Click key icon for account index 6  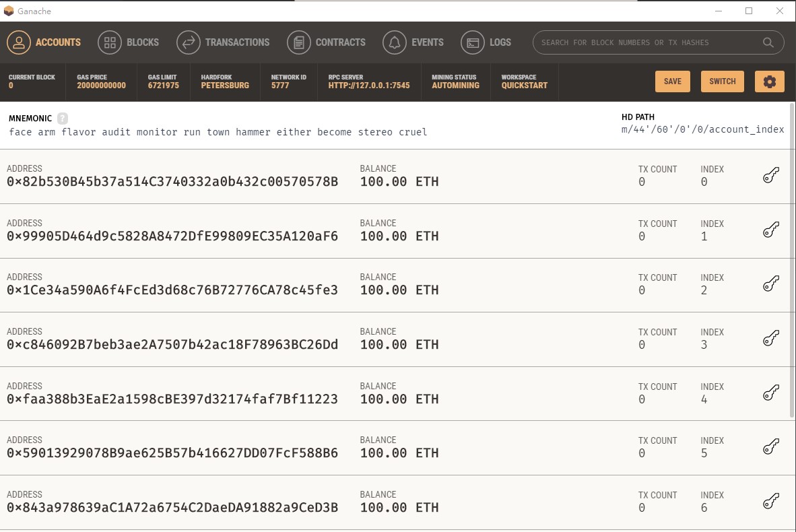[x=770, y=501]
